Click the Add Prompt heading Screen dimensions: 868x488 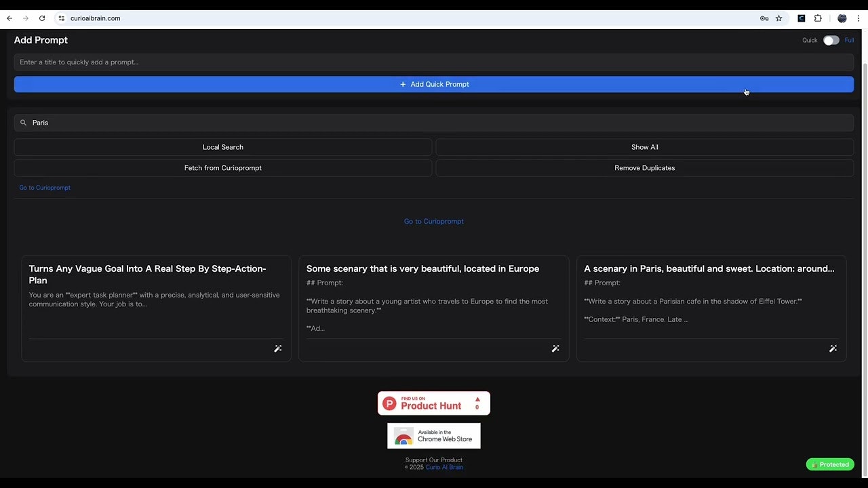(41, 40)
